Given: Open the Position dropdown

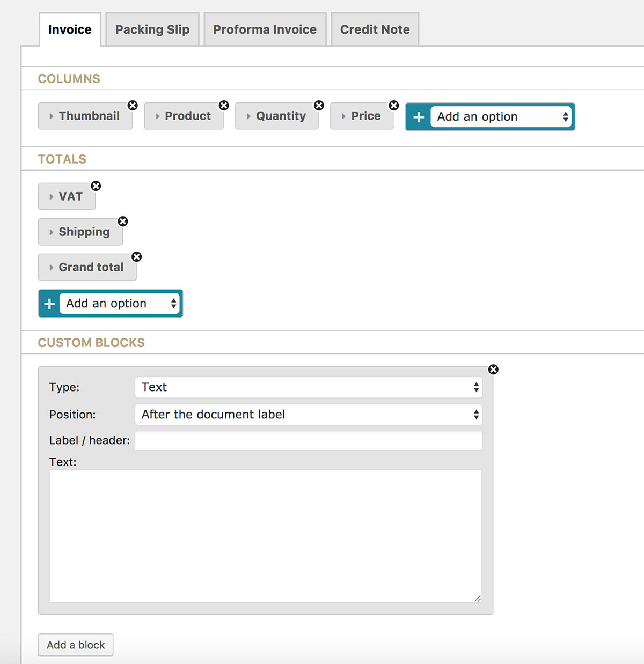Looking at the screenshot, I should 308,415.
